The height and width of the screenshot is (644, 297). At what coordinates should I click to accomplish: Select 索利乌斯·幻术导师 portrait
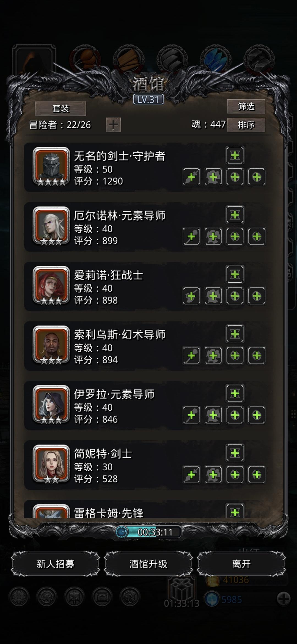point(51,345)
